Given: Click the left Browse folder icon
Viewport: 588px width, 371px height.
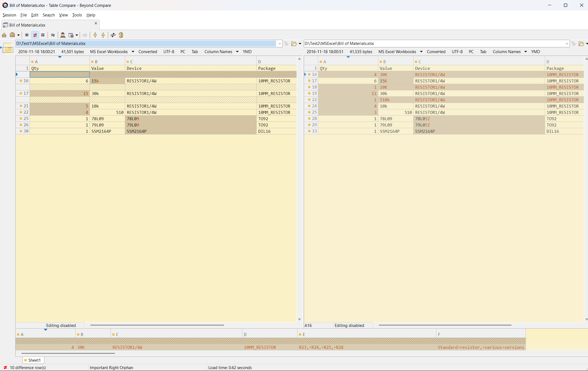Looking at the screenshot, I should click(x=294, y=44).
